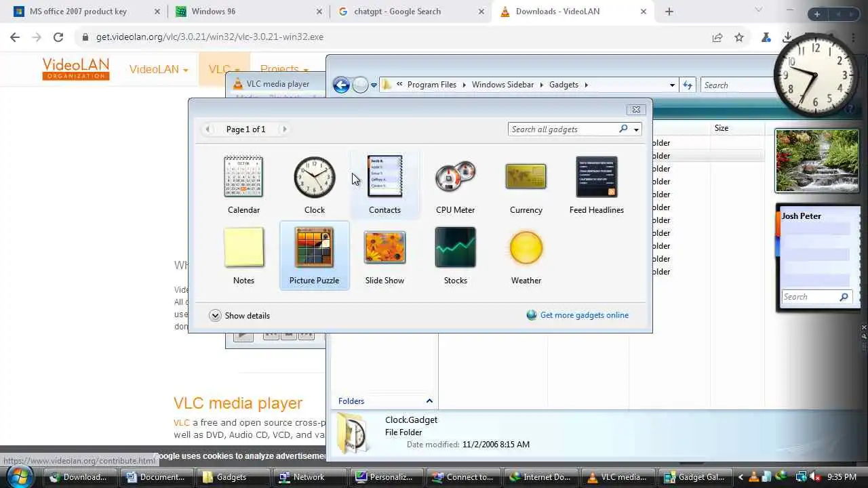Screen dimensions: 868x488
Task: Open a new browser tab
Action: (669, 12)
